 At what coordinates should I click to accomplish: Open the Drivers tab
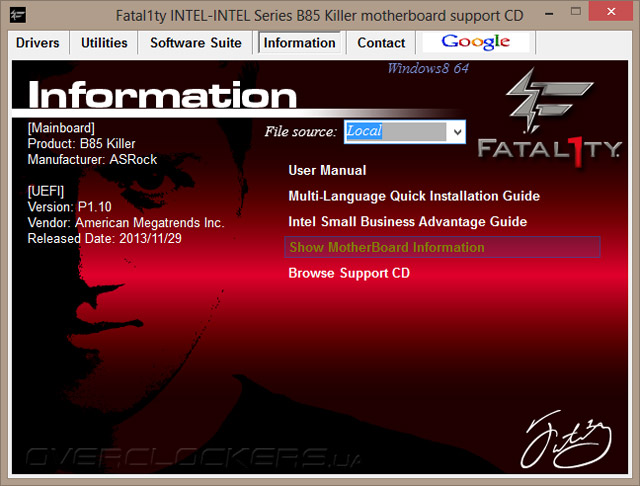[x=38, y=43]
